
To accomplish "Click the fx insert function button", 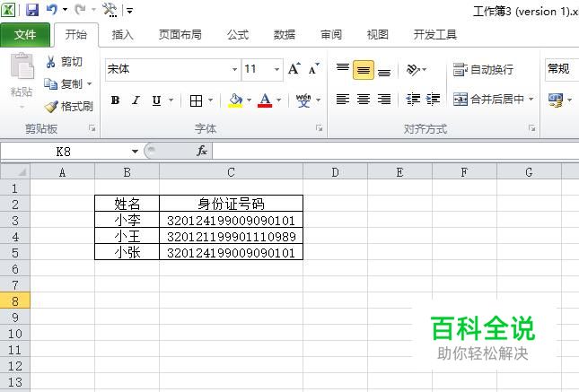I will (202, 151).
